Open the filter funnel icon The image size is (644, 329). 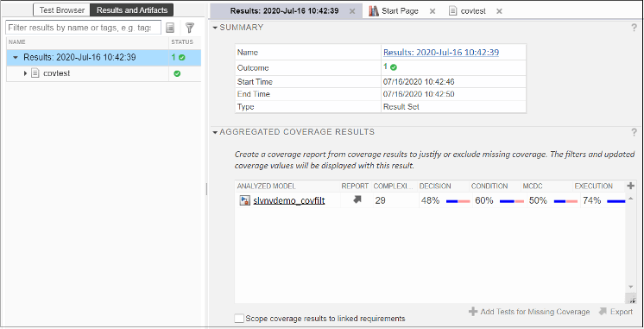(x=189, y=28)
